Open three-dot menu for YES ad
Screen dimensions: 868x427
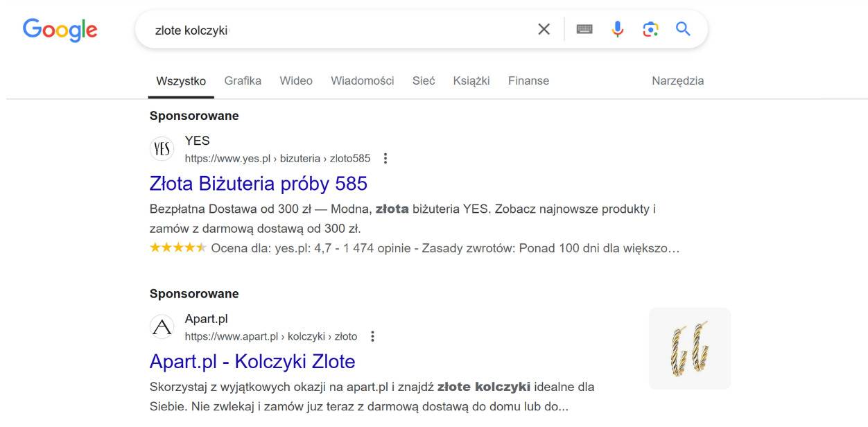tap(386, 159)
